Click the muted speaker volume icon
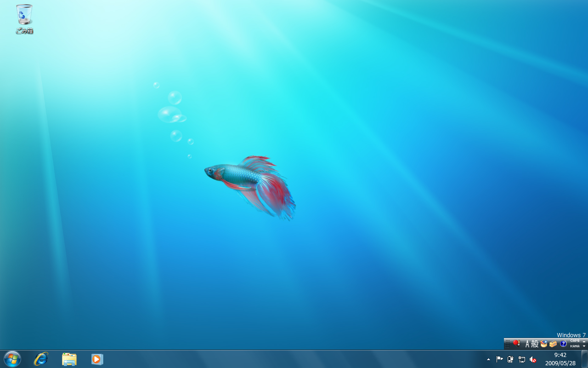Viewport: 588px width, 368px height. (533, 359)
